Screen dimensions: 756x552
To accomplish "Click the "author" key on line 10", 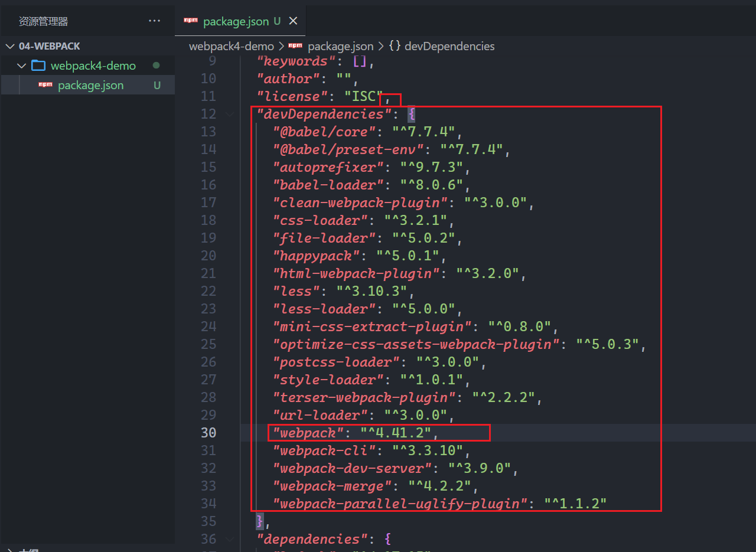I will (288, 79).
